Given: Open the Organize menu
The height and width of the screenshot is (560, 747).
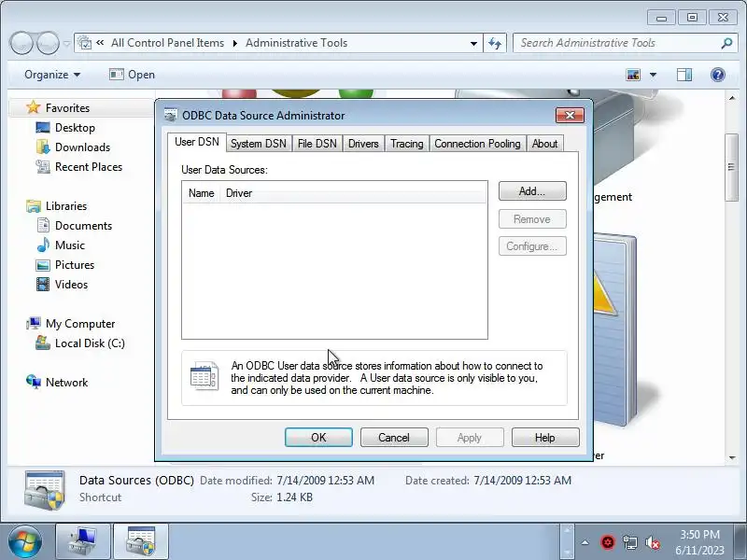Looking at the screenshot, I should [52, 75].
